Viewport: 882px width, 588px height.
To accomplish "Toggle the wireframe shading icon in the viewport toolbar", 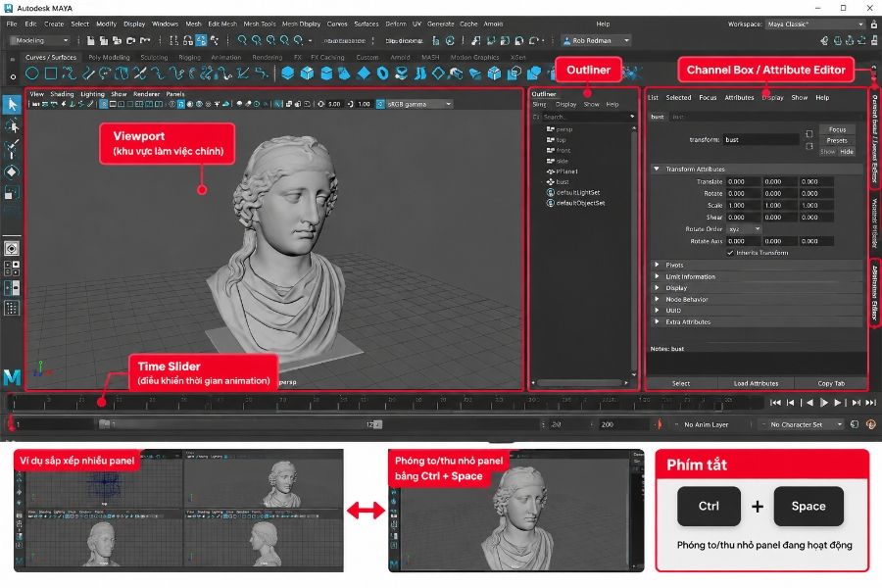I will (172, 104).
